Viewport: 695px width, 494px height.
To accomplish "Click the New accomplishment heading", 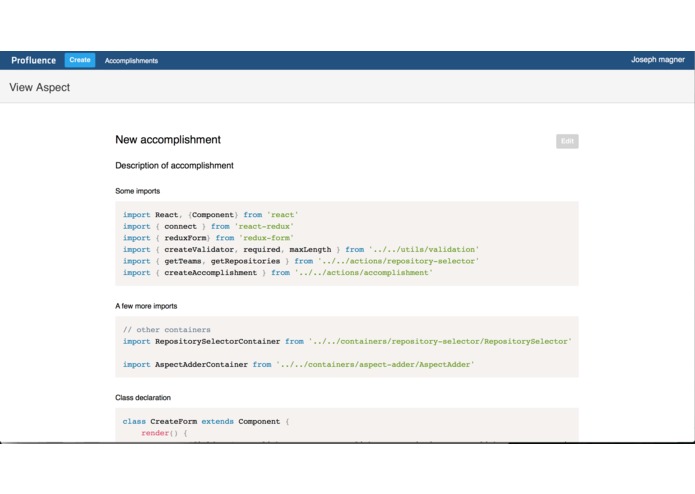I will [168, 140].
